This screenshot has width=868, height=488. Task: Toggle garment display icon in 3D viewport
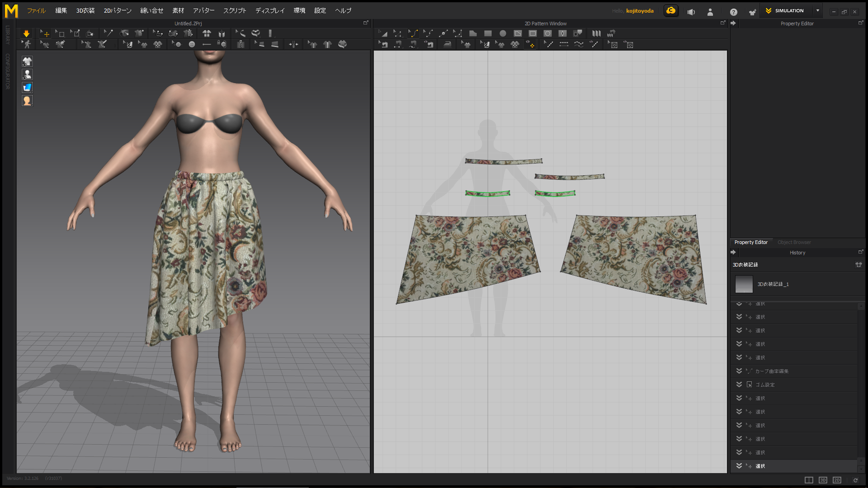pyautogui.click(x=27, y=61)
